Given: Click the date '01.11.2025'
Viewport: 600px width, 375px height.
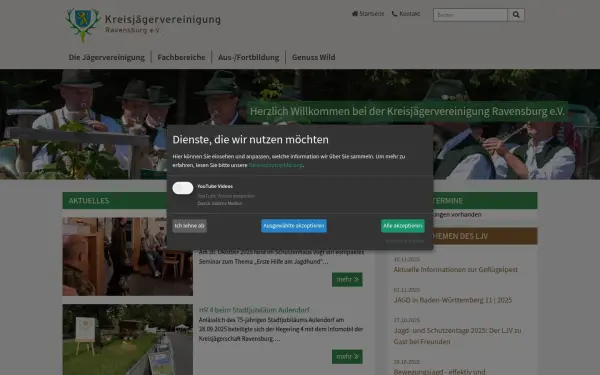Looking at the screenshot, I should click(407, 290).
